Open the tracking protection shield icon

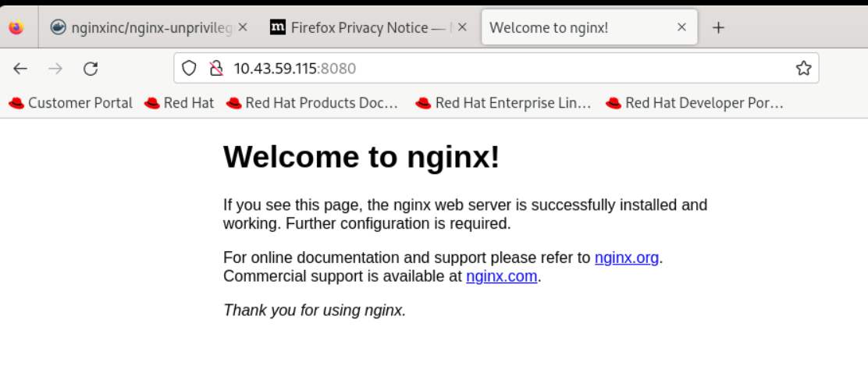tap(189, 69)
